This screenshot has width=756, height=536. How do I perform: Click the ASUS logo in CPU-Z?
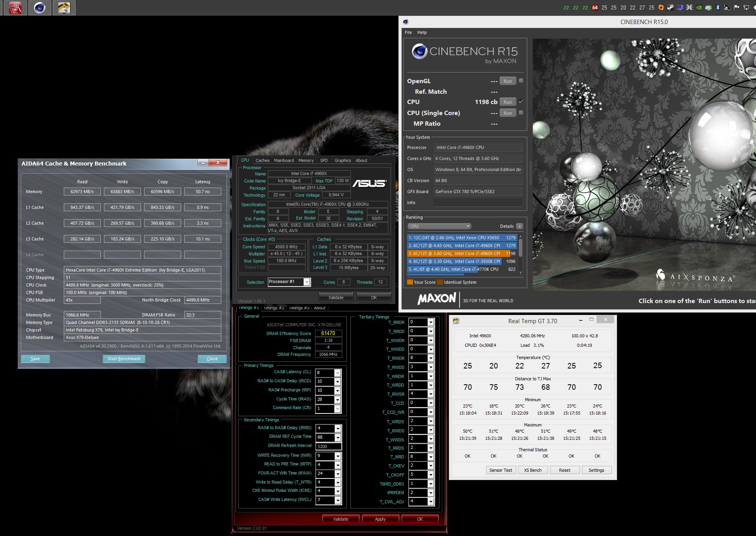(369, 183)
